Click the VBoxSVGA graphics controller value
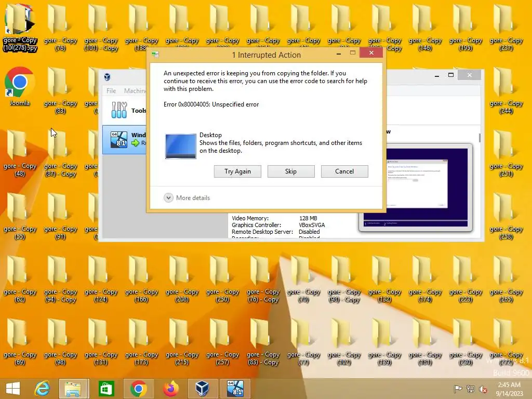 tap(312, 225)
